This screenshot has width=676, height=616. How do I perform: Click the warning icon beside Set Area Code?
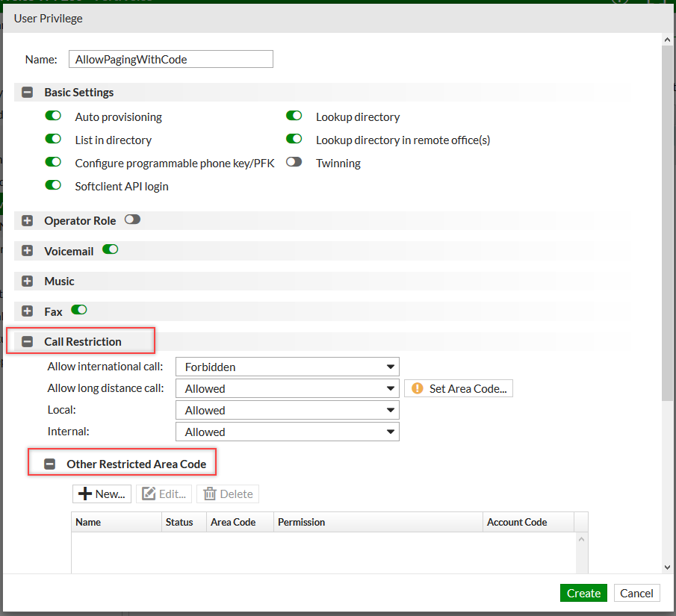coord(418,388)
